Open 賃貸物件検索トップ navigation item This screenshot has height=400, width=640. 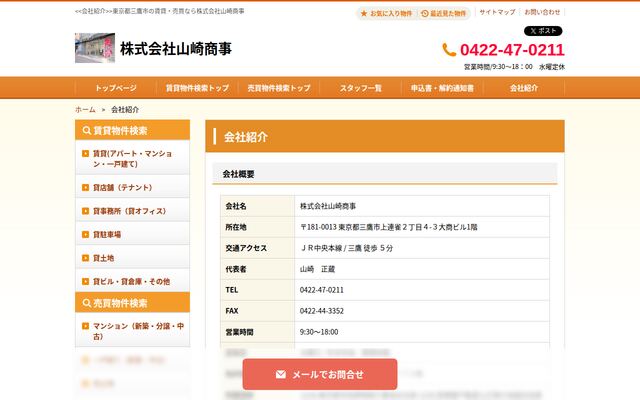click(x=198, y=88)
